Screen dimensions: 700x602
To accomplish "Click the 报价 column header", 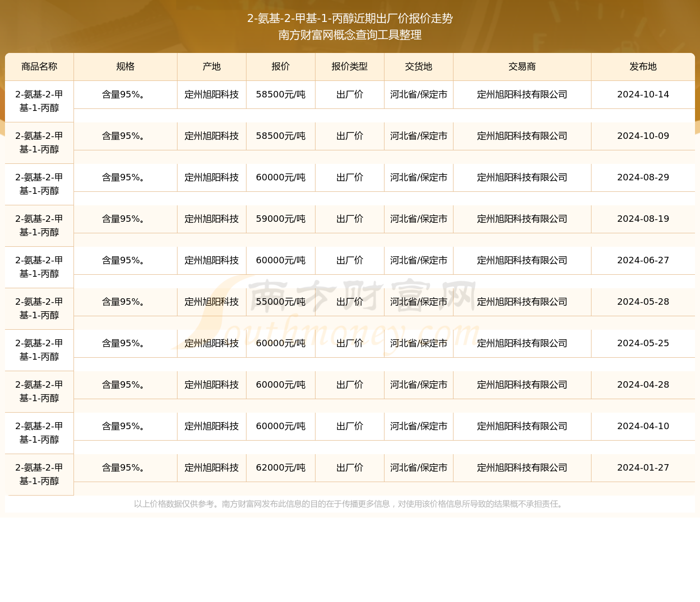I will coord(280,66).
